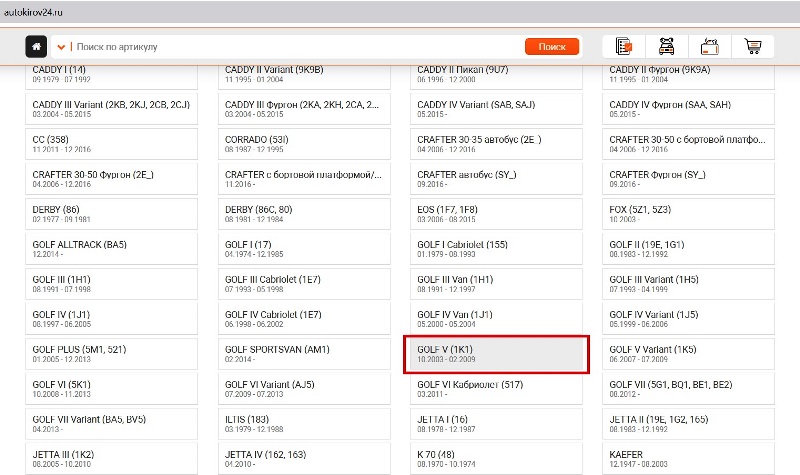Viewport: 800px width, 475px height.
Task: Select JETTA II (19E, 1G2, 165)
Action: 688,423
